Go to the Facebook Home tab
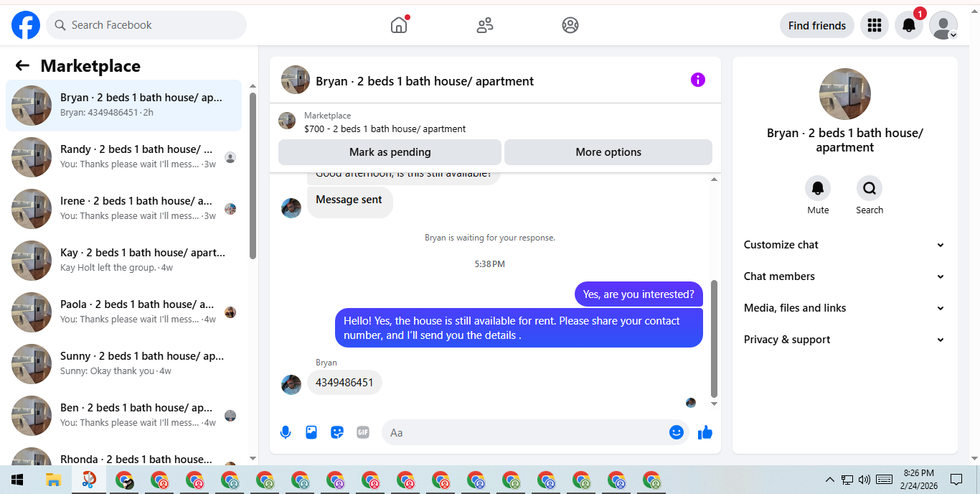This screenshot has height=494, width=980. point(399,25)
